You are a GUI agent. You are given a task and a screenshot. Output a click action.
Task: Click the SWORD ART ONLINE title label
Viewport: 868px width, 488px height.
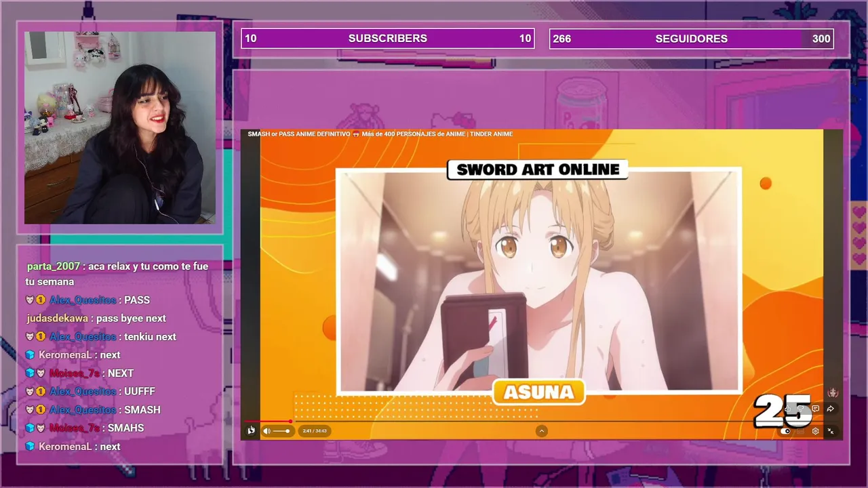coord(538,169)
